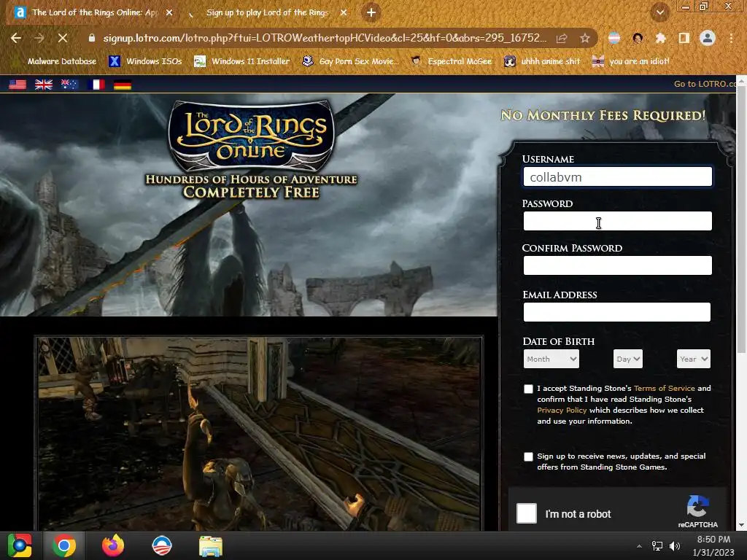747x560 pixels.
Task: Close the first Lord of the Rings Online tab
Action: (x=169, y=13)
